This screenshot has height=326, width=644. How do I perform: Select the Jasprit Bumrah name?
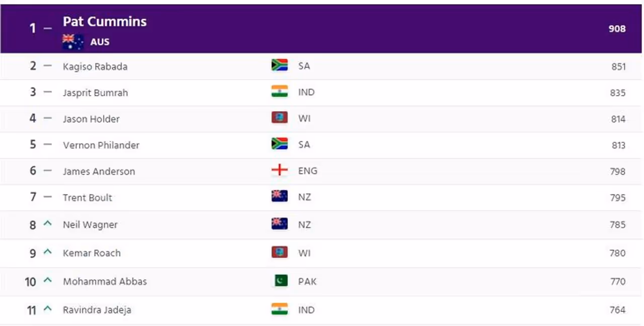95,93
